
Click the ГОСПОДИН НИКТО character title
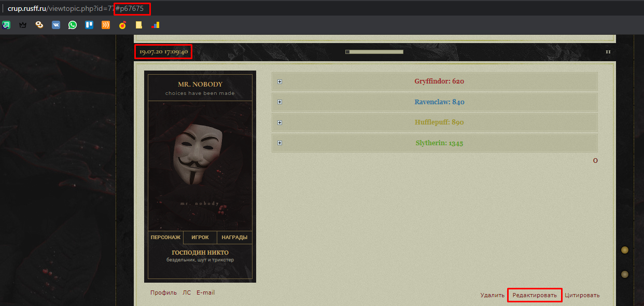(200, 253)
